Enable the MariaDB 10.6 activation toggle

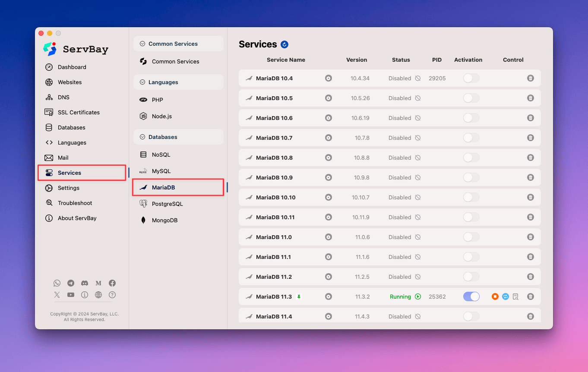(471, 118)
